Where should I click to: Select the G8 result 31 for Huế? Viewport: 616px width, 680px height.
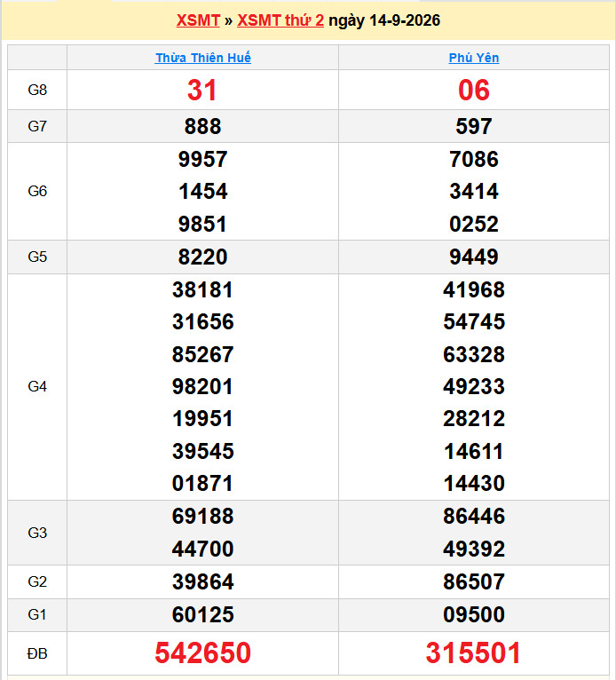pos(202,91)
